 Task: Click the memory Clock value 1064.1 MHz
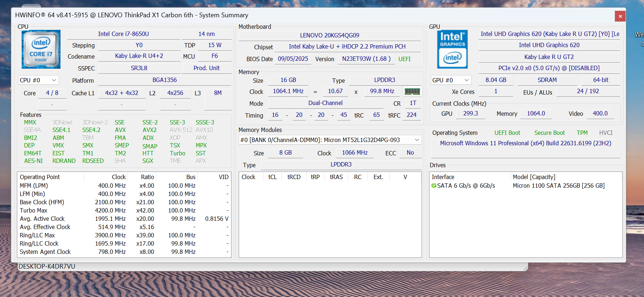(x=288, y=91)
